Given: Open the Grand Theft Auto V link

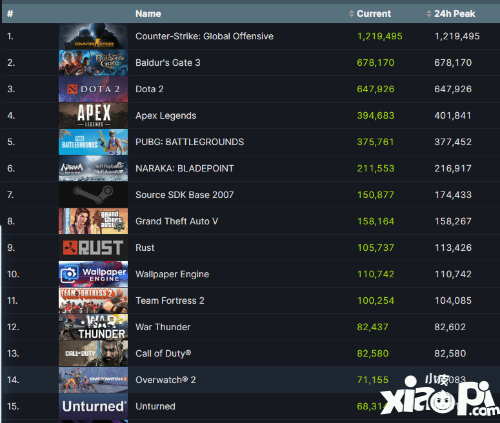Looking at the screenshot, I should (177, 221).
